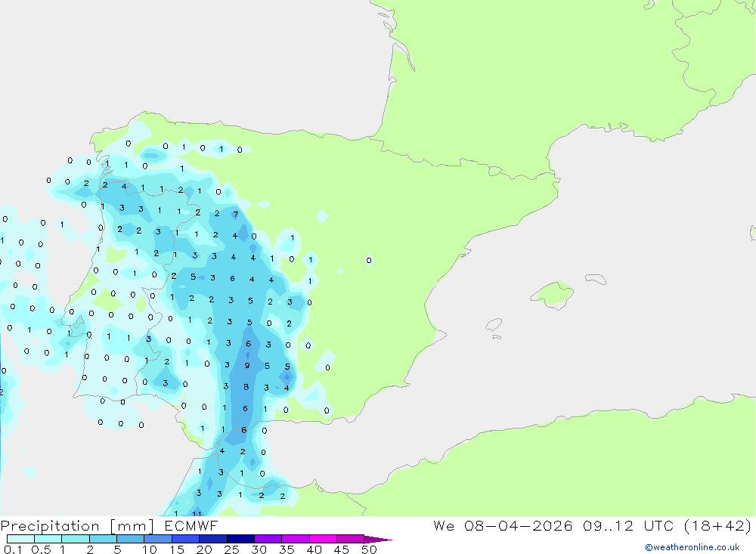Screen dimensions: 756x554
Task: Click the above-50 arrow tip of legend
Action: pyautogui.click(x=378, y=540)
